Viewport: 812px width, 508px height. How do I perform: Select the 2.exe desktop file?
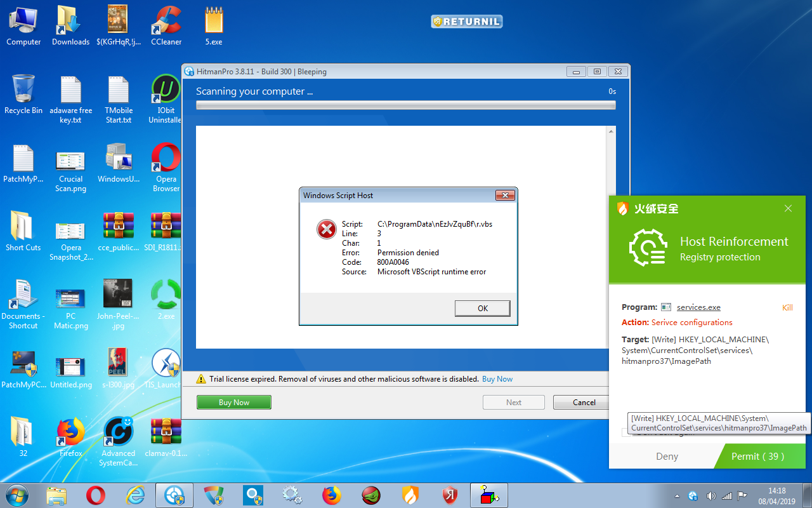coord(166,300)
